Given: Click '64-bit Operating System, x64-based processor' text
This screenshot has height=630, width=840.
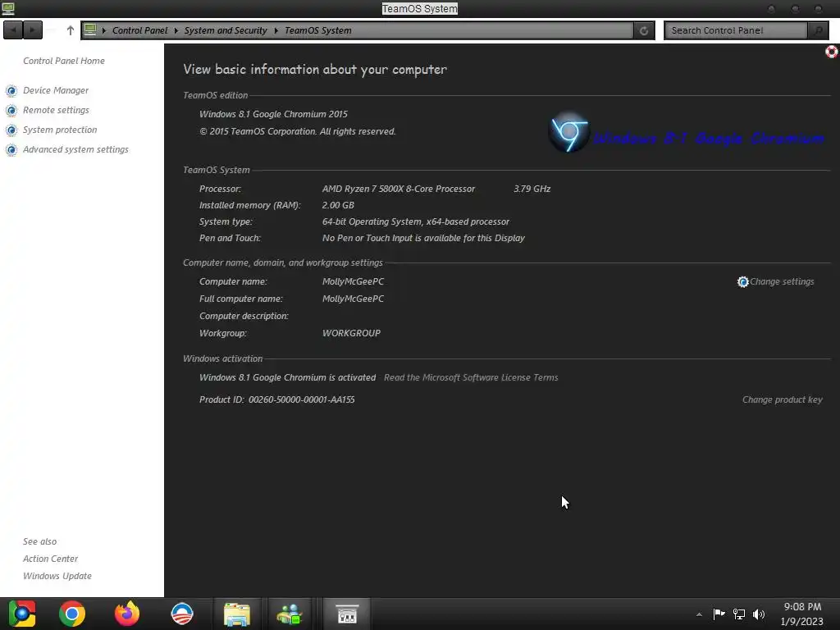Looking at the screenshot, I should 416,221.
